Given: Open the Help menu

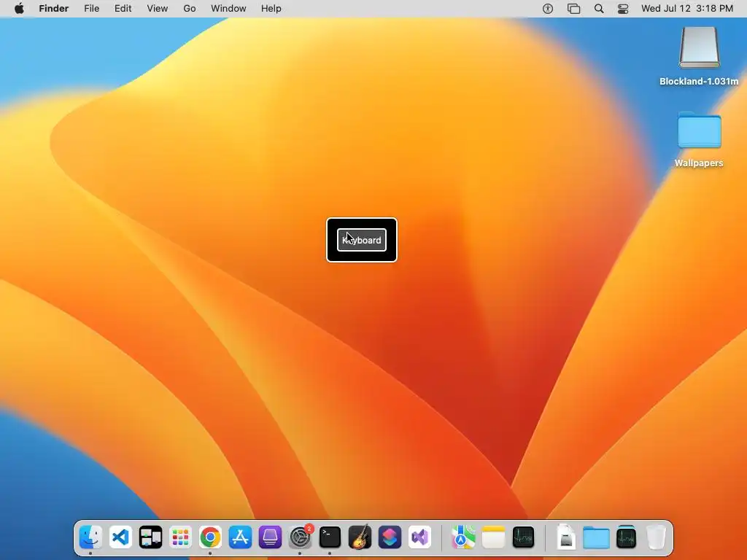Looking at the screenshot, I should [x=271, y=9].
